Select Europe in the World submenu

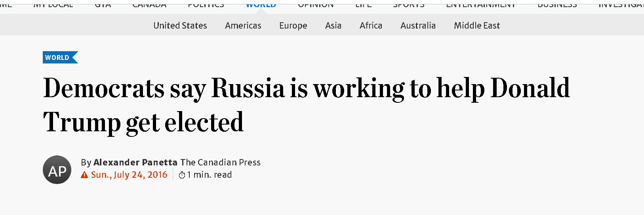tap(293, 26)
